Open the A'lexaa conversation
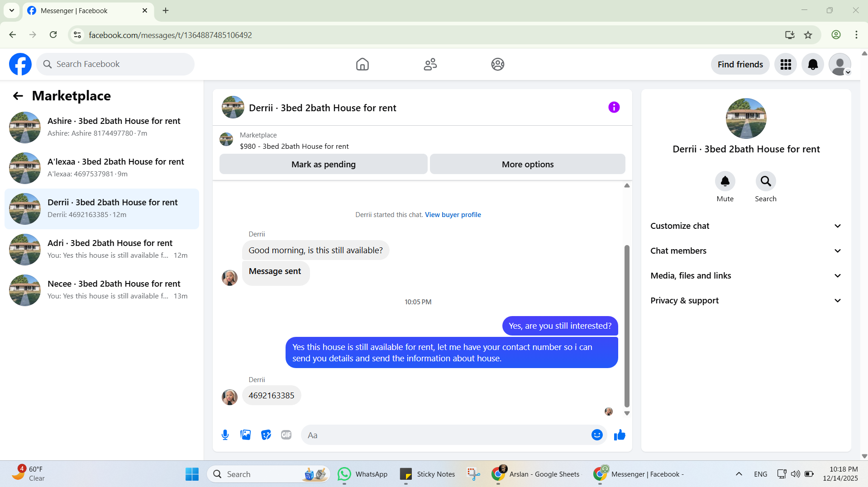This screenshot has width=868, height=487. pyautogui.click(x=102, y=168)
